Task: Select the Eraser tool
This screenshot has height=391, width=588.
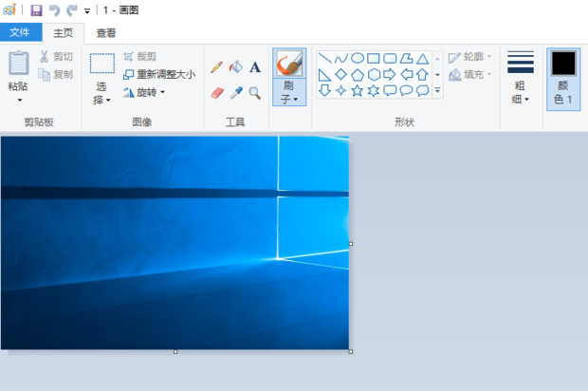Action: click(x=217, y=93)
